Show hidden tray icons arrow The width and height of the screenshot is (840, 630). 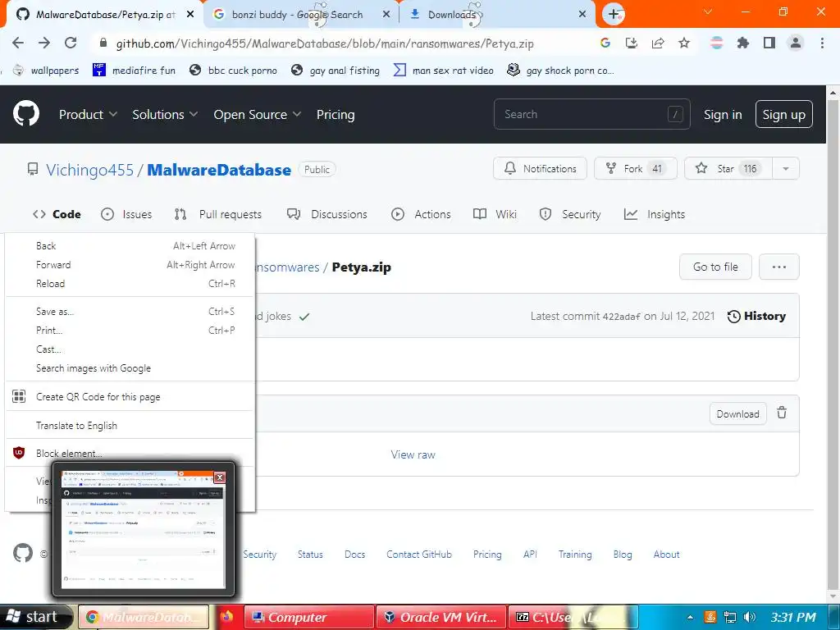pos(691,617)
